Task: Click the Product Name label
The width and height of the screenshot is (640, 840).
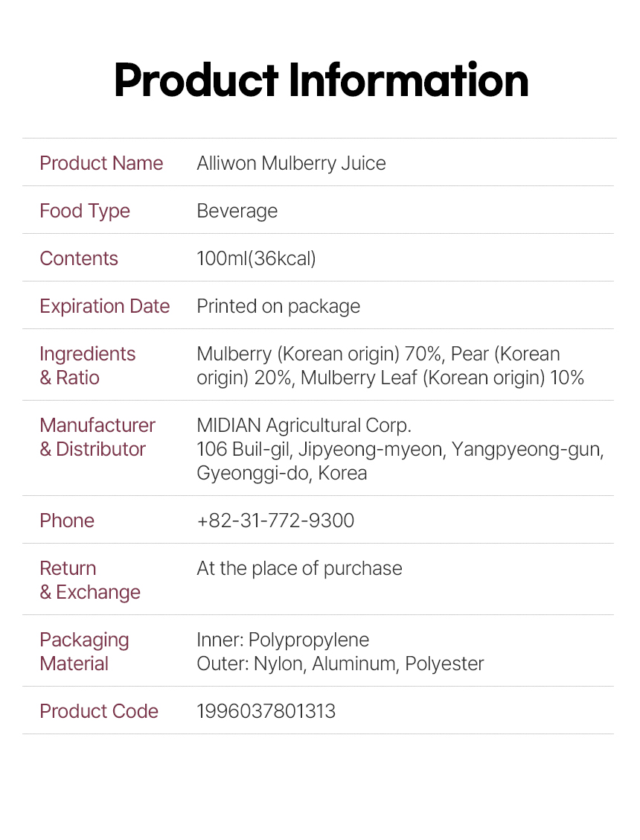Action: click(101, 163)
